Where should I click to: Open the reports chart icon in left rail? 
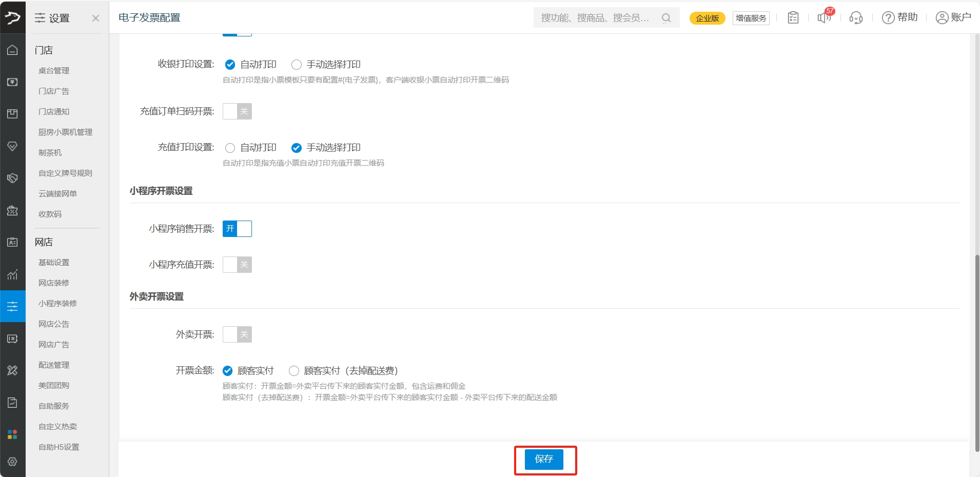click(x=12, y=274)
